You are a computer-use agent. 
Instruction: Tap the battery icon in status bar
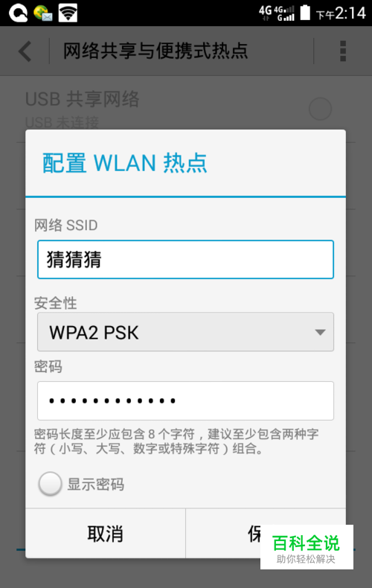coord(305,13)
